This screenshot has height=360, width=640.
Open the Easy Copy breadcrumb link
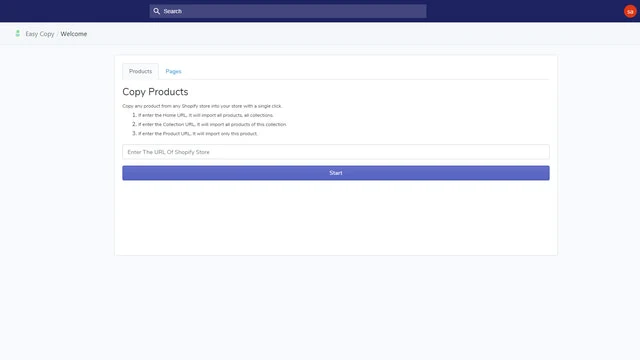(x=40, y=34)
